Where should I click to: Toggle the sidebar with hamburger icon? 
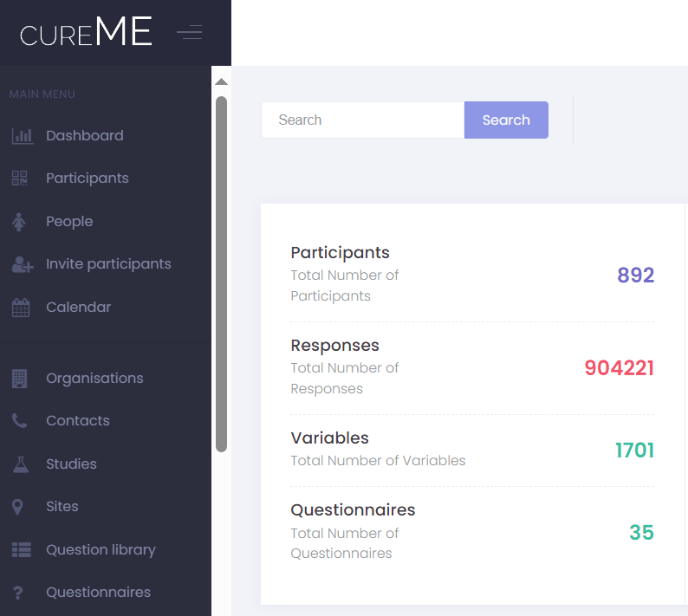[189, 33]
